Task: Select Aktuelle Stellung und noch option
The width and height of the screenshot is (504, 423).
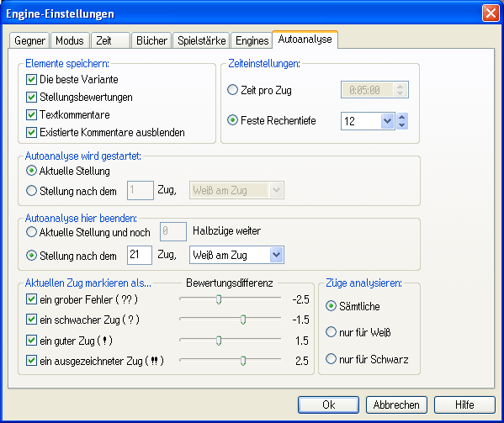Action: point(31,232)
